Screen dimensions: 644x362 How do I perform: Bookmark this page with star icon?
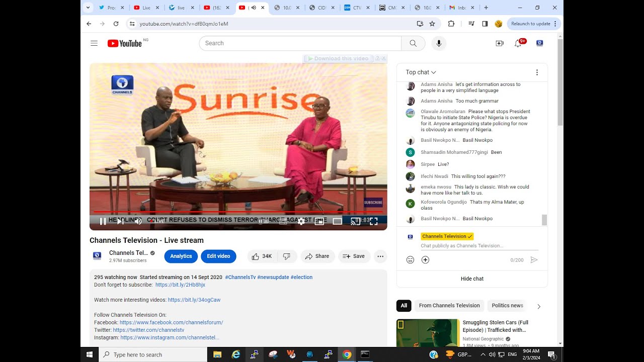point(432,24)
